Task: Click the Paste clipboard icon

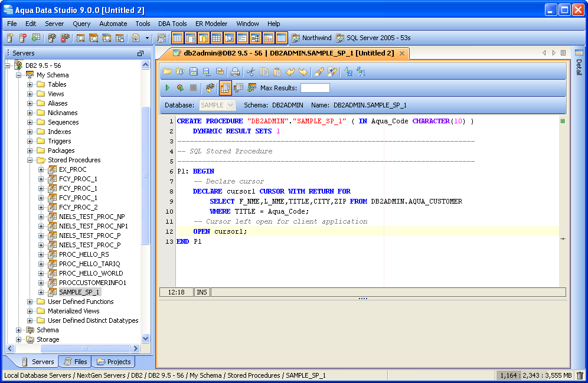Action: (x=277, y=71)
